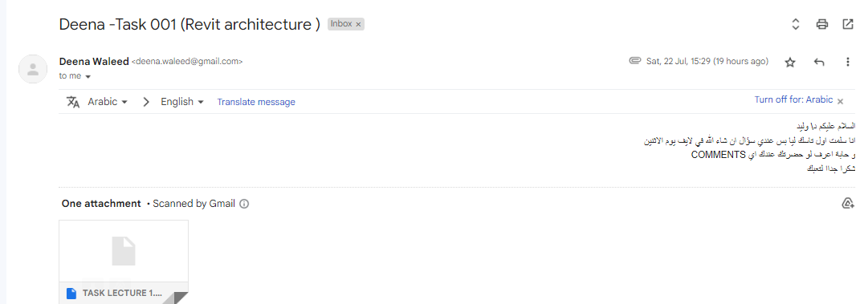Click the expand/collapse all arrows icon
868x304 pixels.
click(796, 24)
